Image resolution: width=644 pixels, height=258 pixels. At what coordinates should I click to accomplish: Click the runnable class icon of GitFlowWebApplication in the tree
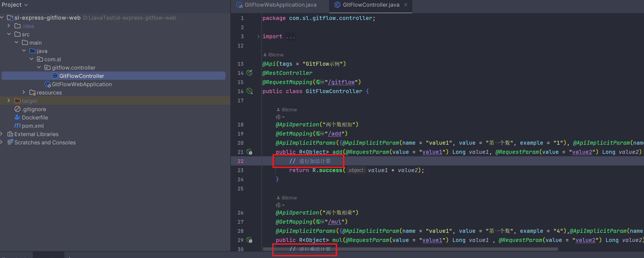tap(48, 84)
